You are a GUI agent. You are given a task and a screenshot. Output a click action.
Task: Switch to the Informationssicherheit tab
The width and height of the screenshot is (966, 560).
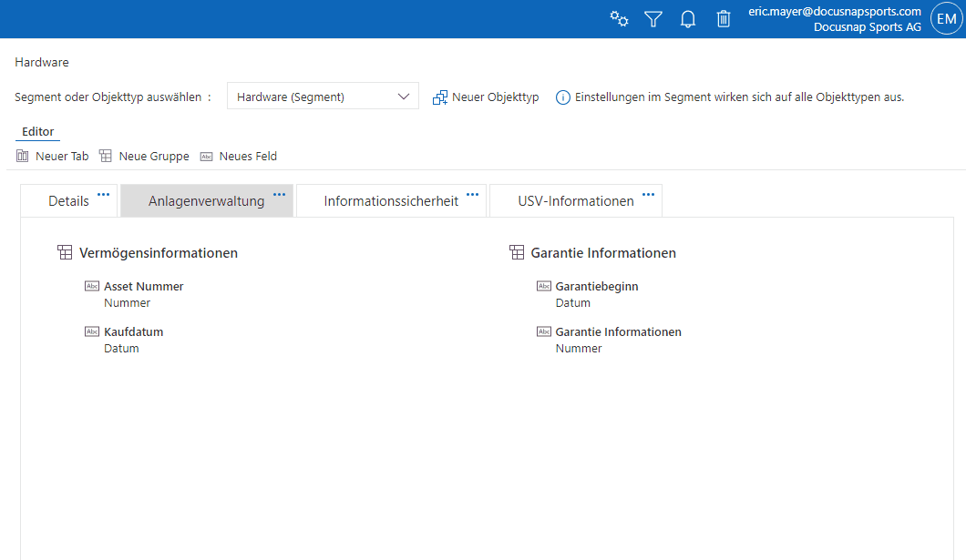tap(391, 200)
